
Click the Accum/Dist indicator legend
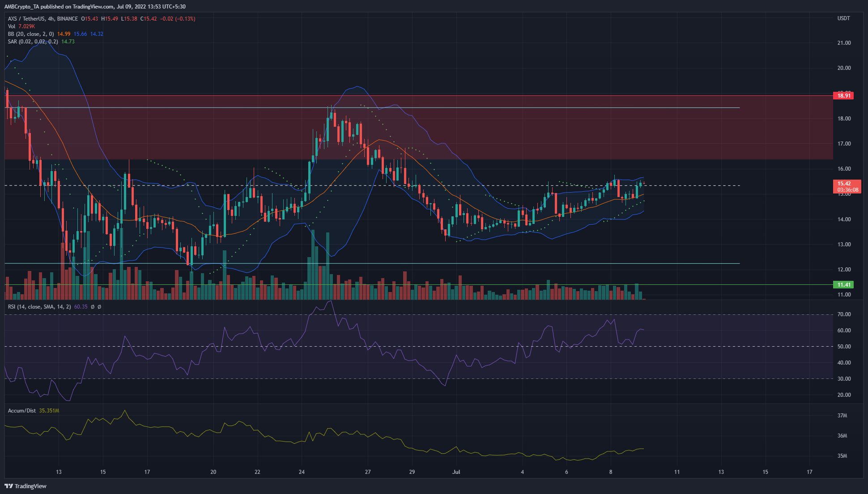[x=21, y=411]
